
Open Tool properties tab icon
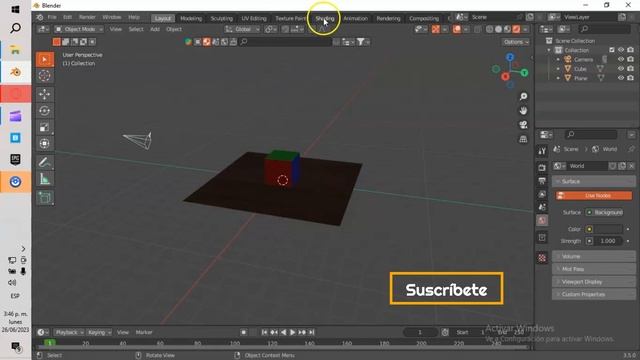pos(542,151)
